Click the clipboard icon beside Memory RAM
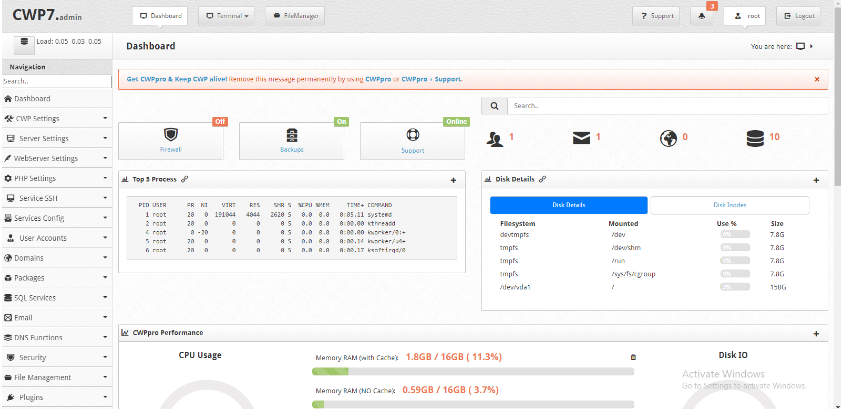The image size is (841, 419). (633, 357)
